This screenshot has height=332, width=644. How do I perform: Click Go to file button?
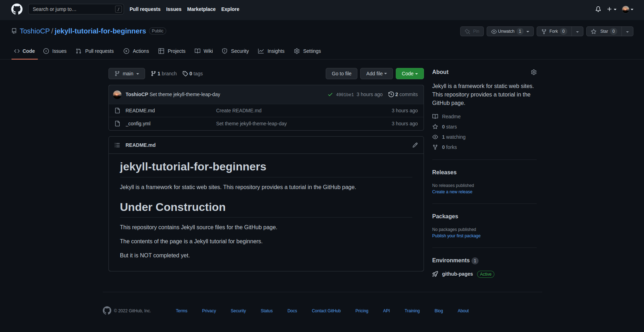342,74
